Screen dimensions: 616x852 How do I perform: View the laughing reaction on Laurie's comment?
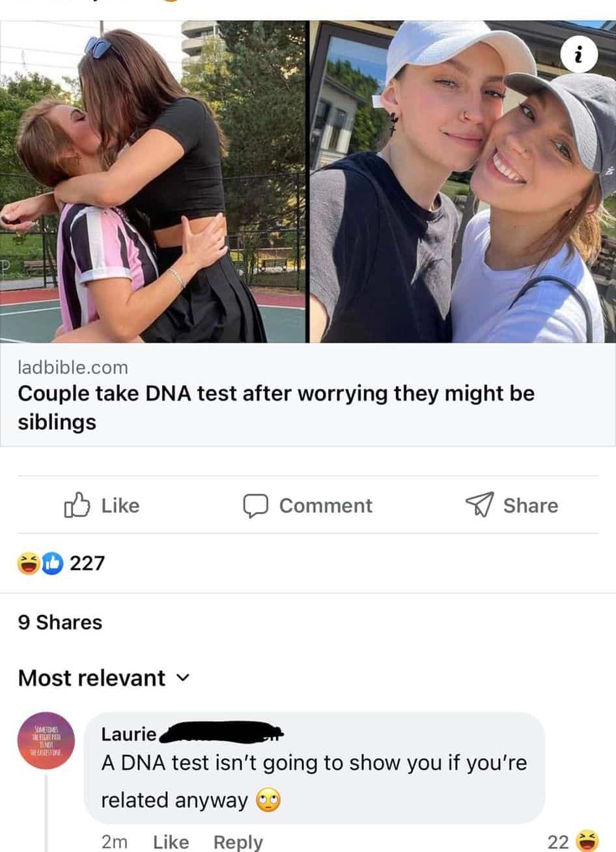pos(588,841)
